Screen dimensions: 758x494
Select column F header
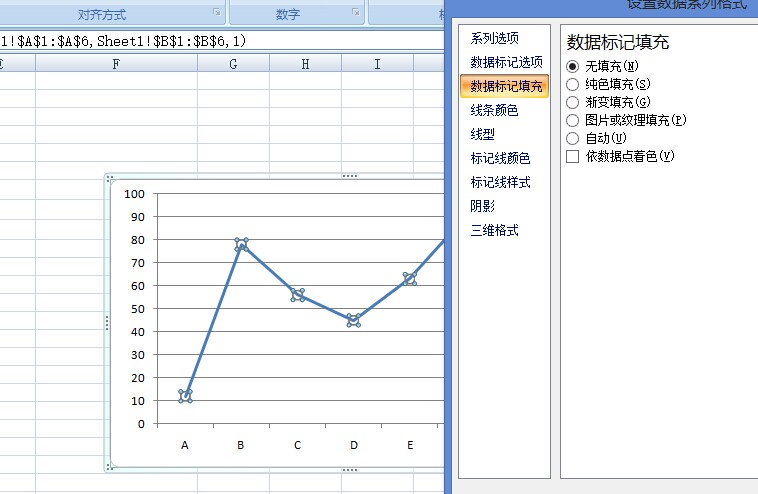click(116, 64)
